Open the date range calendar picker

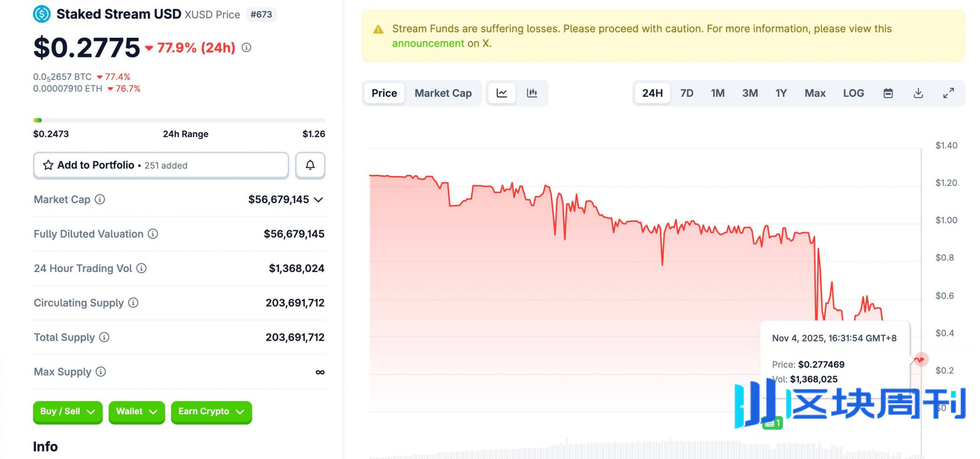(889, 93)
